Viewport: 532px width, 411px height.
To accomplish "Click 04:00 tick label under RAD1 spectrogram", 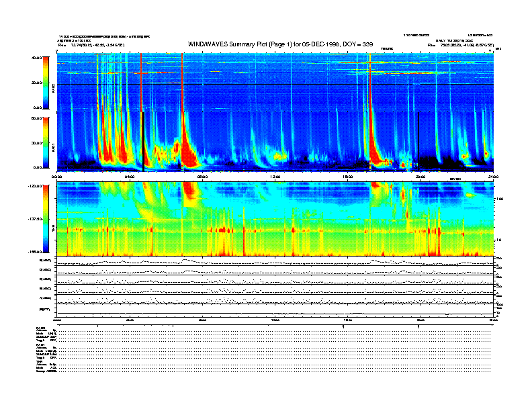I will pyautogui.click(x=130, y=177).
